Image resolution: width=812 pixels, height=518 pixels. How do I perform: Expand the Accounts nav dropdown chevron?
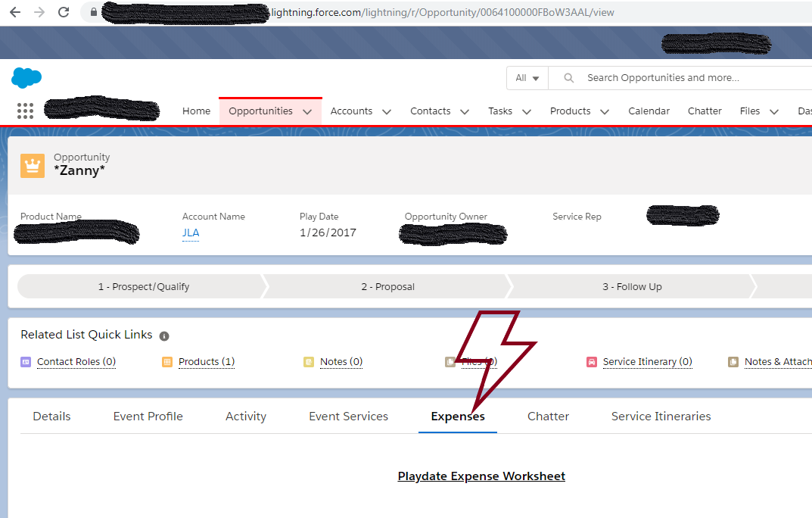[386, 112]
